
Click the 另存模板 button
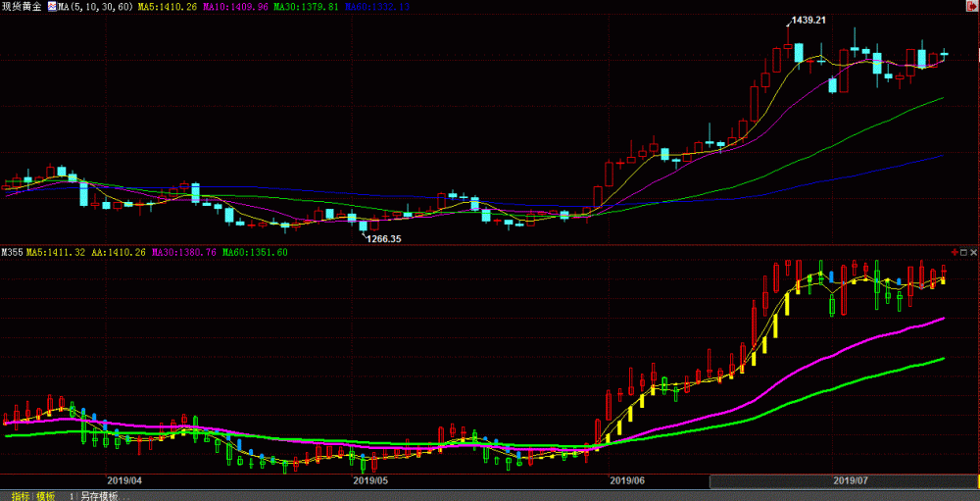[x=105, y=497]
